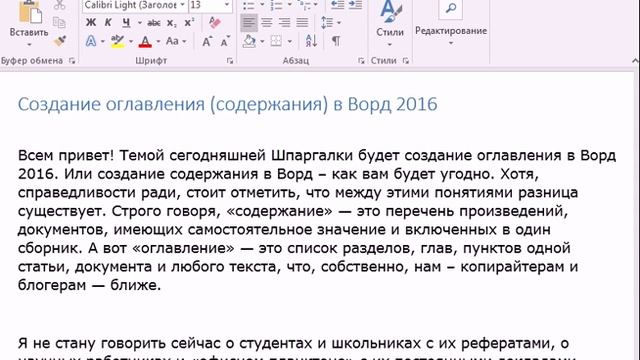640x360 pixels.
Task: Open the Стили styles gallery
Action: (390, 24)
